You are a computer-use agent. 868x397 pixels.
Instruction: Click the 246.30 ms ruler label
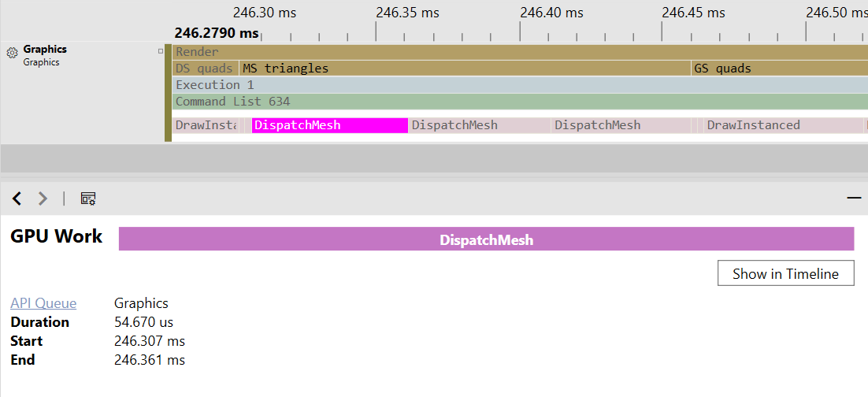click(264, 12)
